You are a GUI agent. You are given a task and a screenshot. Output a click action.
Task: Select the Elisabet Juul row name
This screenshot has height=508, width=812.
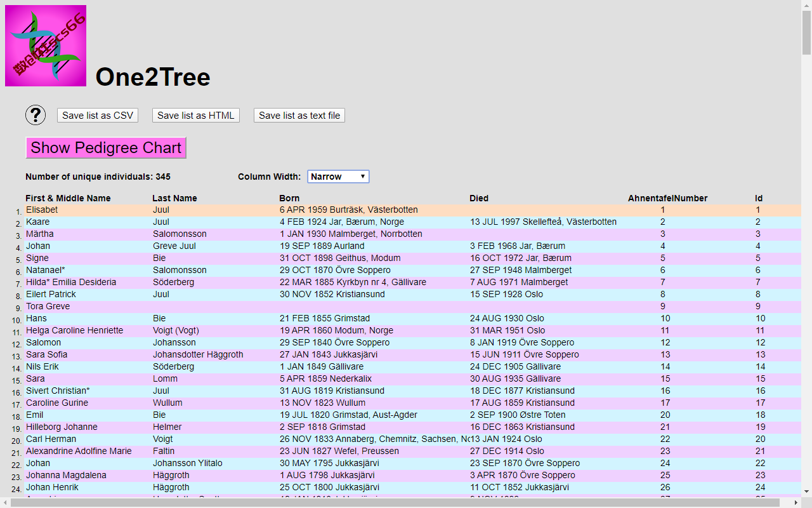coord(42,210)
